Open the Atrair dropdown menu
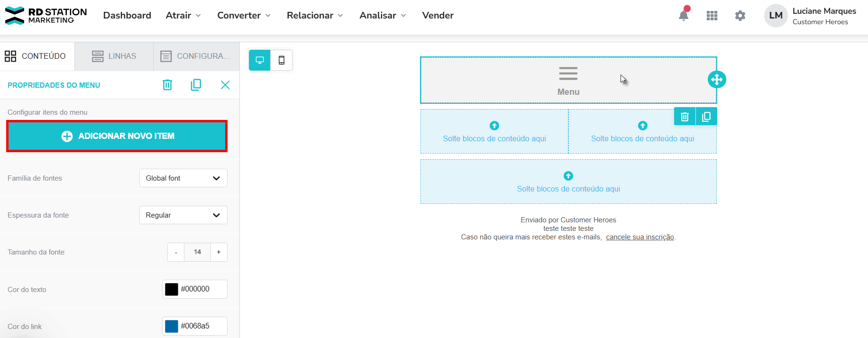 (183, 16)
